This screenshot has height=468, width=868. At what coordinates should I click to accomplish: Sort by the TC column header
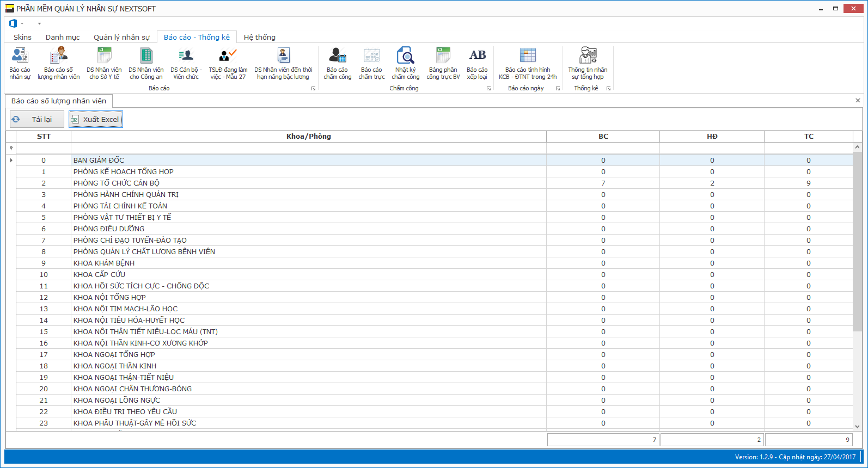coord(809,137)
